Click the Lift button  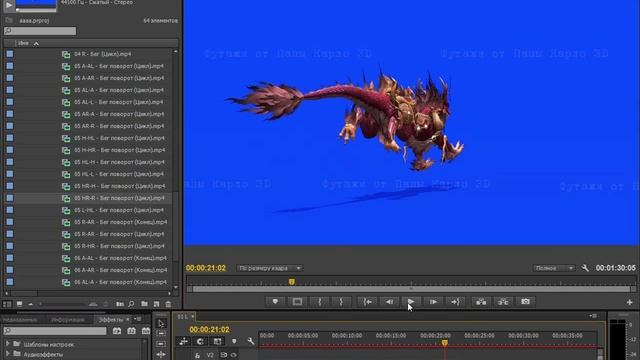481,302
